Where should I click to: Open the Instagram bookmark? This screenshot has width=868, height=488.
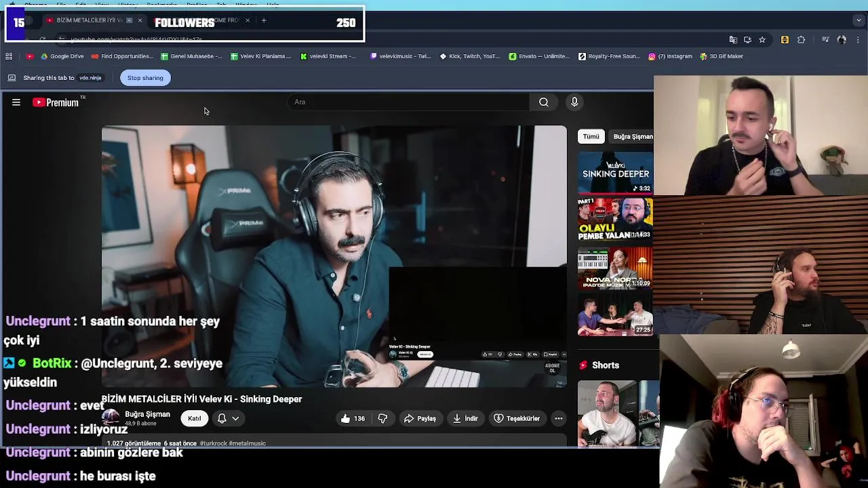coord(670,56)
